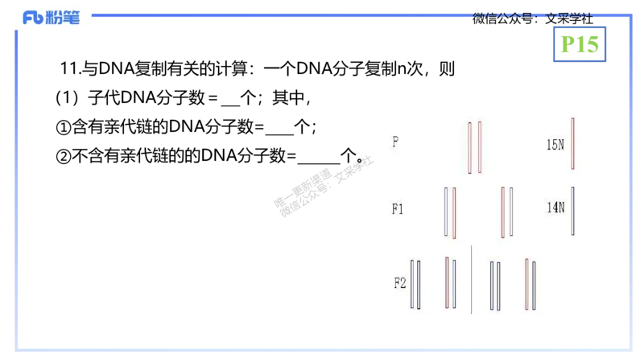This screenshot has height=362, width=644.
Task: Click the 15N legend text
Action: pos(555,146)
